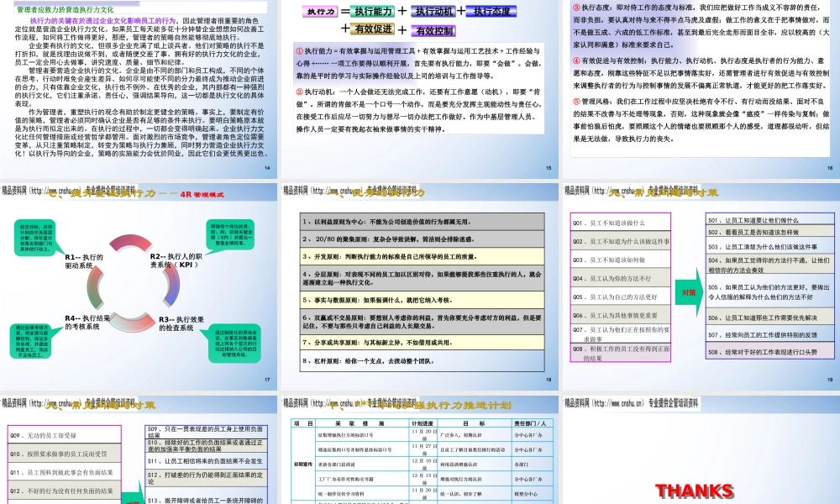Open slide 19 with Q01–Q08 problem list

click(701, 287)
